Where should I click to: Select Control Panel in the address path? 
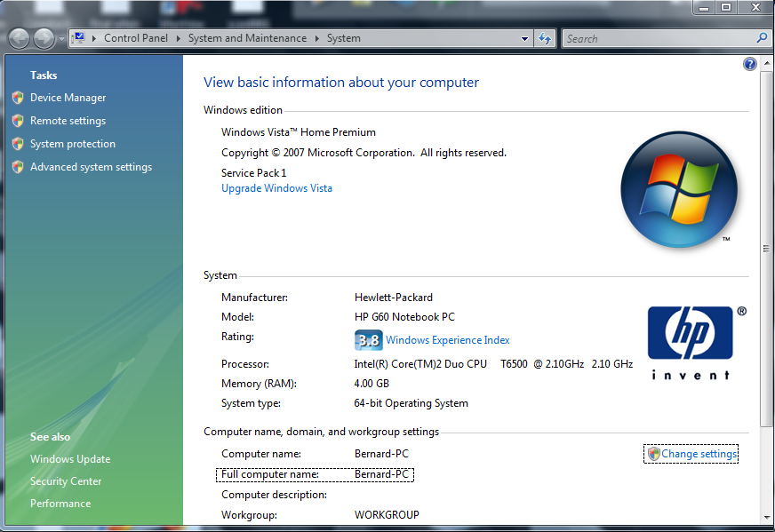[x=135, y=38]
